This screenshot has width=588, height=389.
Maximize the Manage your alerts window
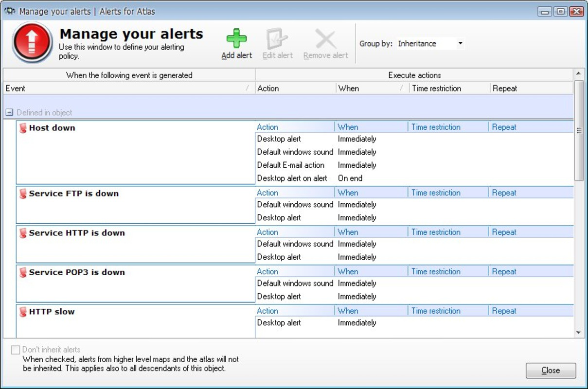[561, 11]
